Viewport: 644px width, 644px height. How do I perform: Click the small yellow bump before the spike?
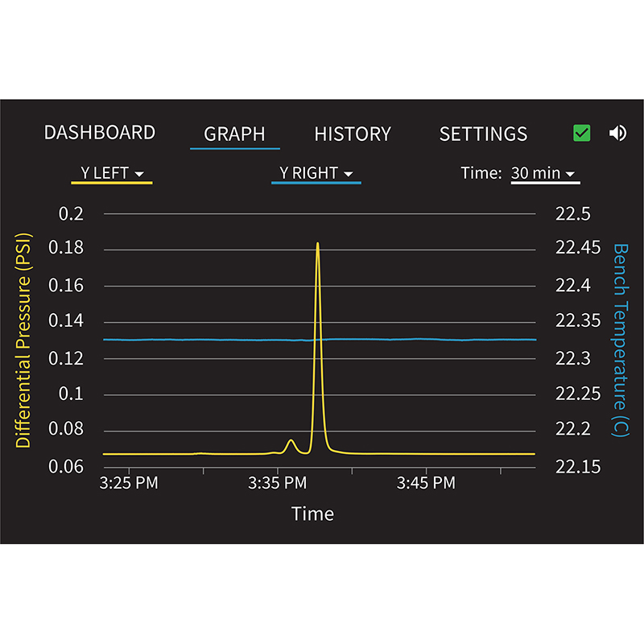(x=291, y=440)
